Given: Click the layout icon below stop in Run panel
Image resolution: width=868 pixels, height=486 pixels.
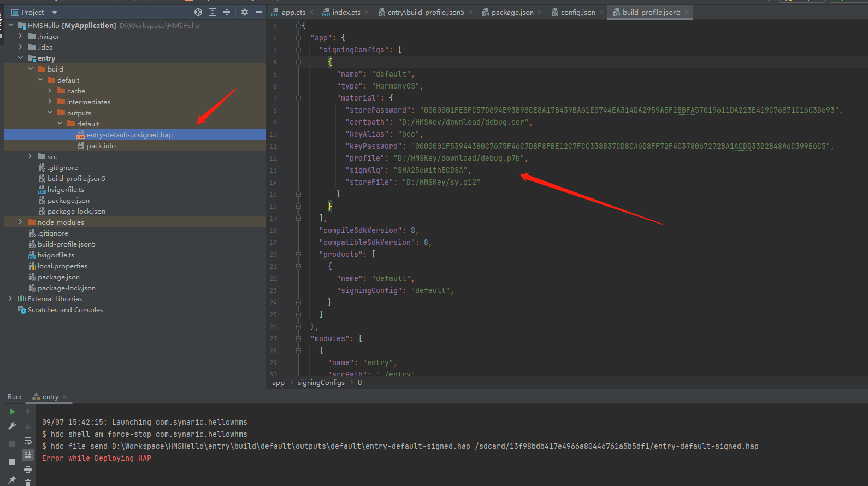Looking at the screenshot, I should (x=12, y=462).
